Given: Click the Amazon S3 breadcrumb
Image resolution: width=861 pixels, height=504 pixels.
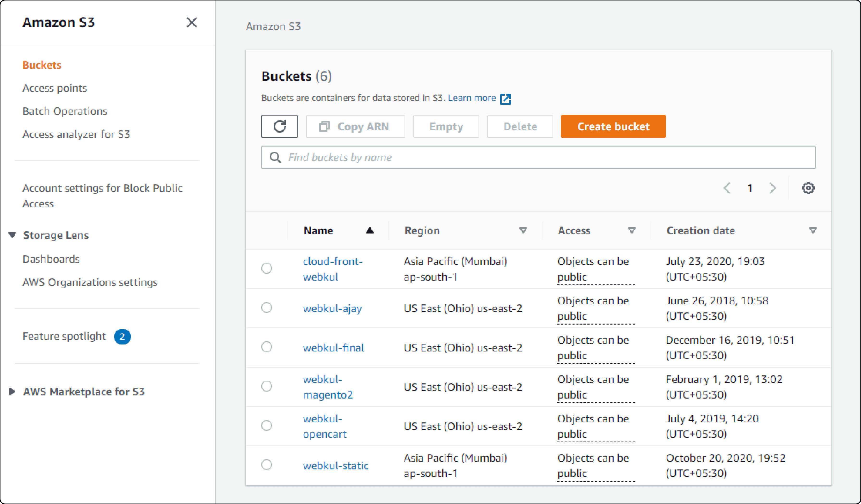Looking at the screenshot, I should point(273,26).
